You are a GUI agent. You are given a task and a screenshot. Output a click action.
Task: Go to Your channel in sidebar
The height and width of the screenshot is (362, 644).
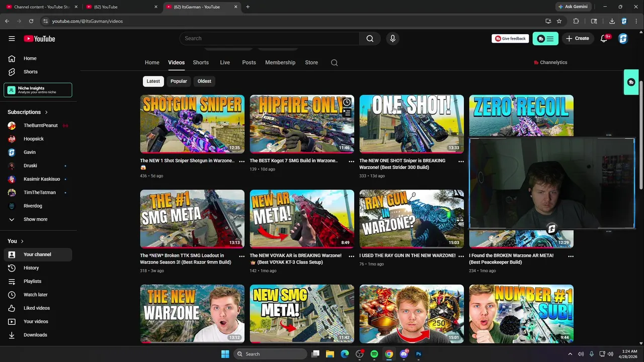point(38,254)
